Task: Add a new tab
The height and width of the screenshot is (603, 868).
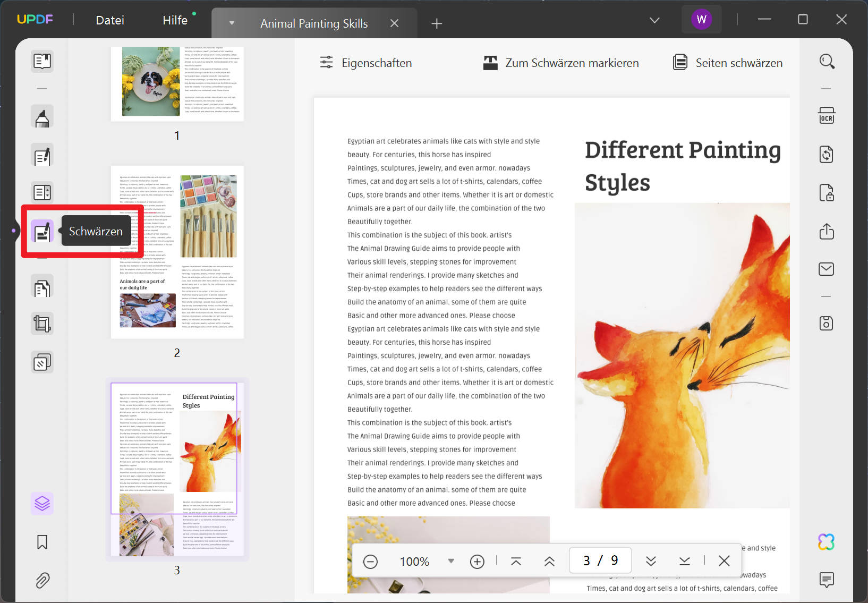Action: [x=437, y=23]
